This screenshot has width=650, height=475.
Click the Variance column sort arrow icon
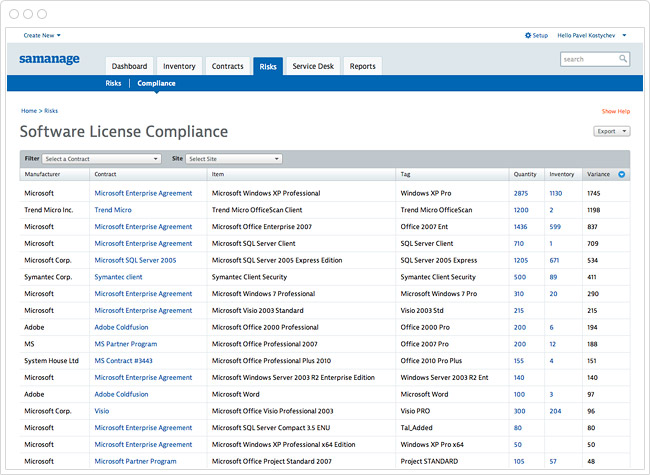(621, 174)
